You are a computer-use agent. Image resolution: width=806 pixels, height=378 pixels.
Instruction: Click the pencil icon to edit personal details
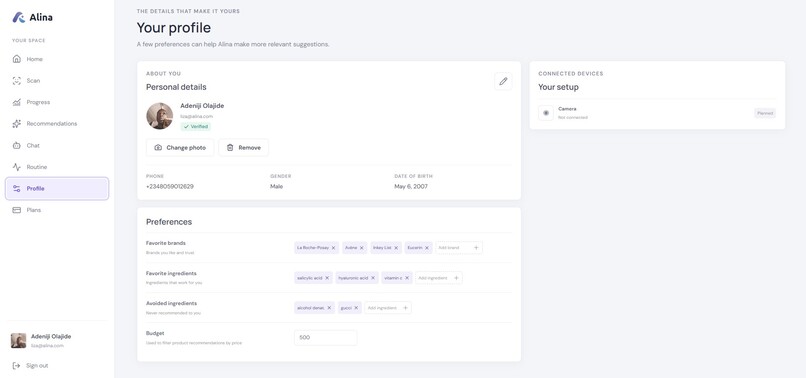pyautogui.click(x=503, y=81)
